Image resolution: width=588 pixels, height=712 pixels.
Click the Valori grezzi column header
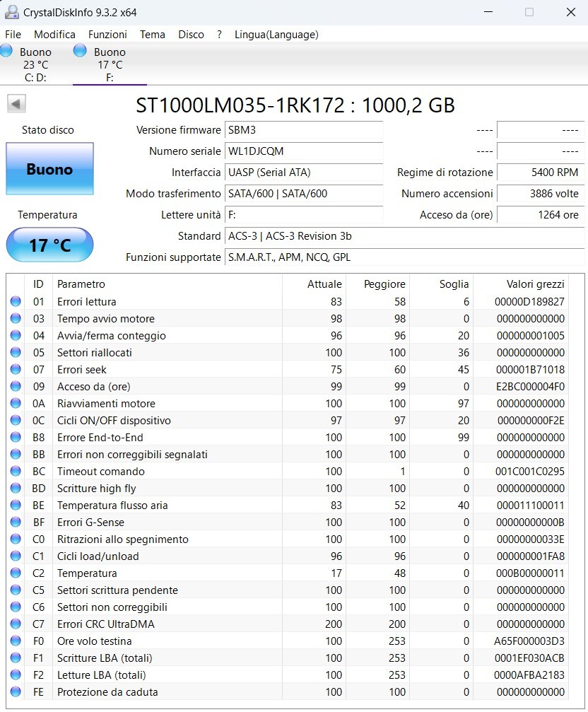click(x=520, y=284)
